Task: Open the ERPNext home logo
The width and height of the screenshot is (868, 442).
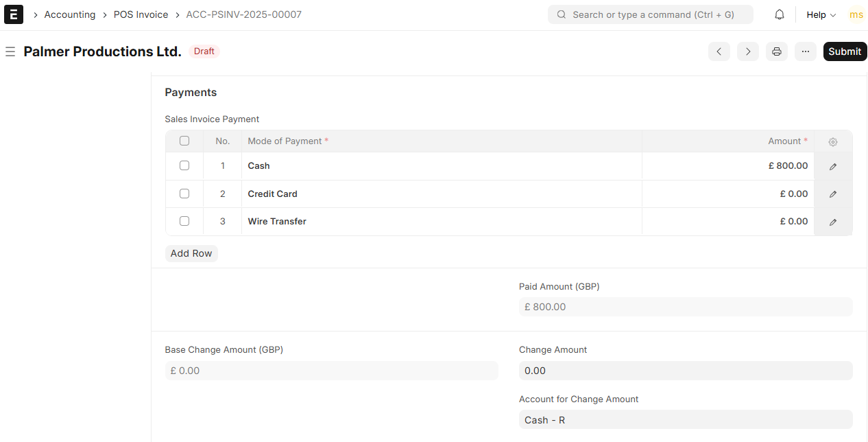Action: pos(14,14)
